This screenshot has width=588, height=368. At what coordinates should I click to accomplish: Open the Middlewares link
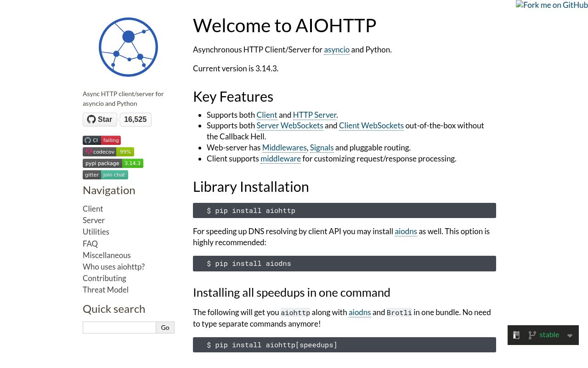pyautogui.click(x=284, y=148)
